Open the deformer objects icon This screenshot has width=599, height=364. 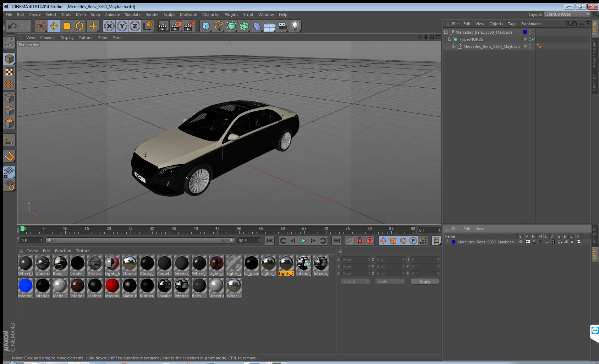click(257, 26)
